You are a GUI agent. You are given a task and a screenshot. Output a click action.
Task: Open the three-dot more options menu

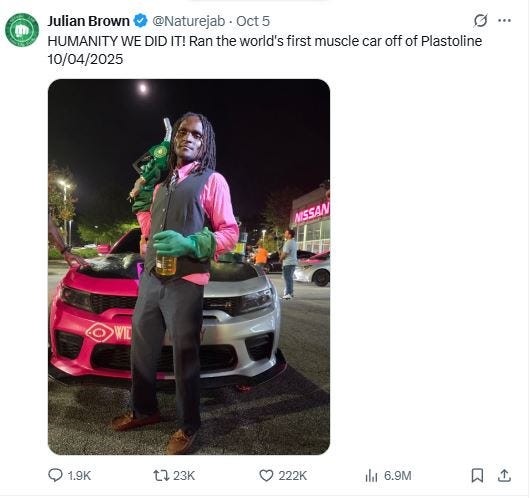504,21
